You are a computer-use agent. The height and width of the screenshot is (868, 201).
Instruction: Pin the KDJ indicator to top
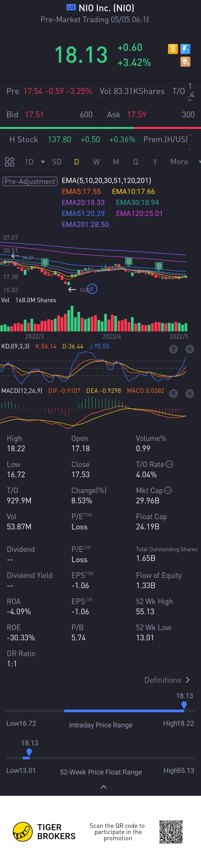click(x=173, y=349)
